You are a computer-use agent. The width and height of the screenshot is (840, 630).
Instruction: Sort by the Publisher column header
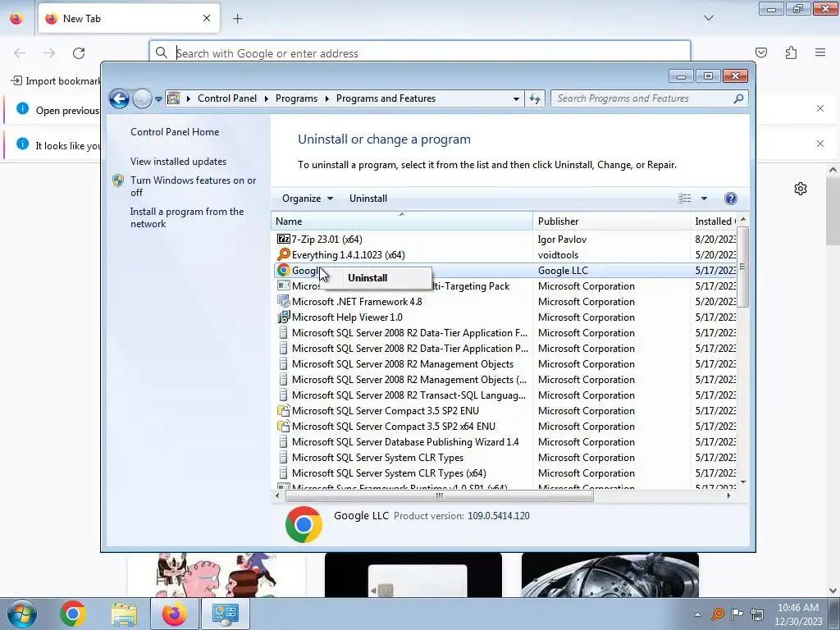tap(611, 221)
